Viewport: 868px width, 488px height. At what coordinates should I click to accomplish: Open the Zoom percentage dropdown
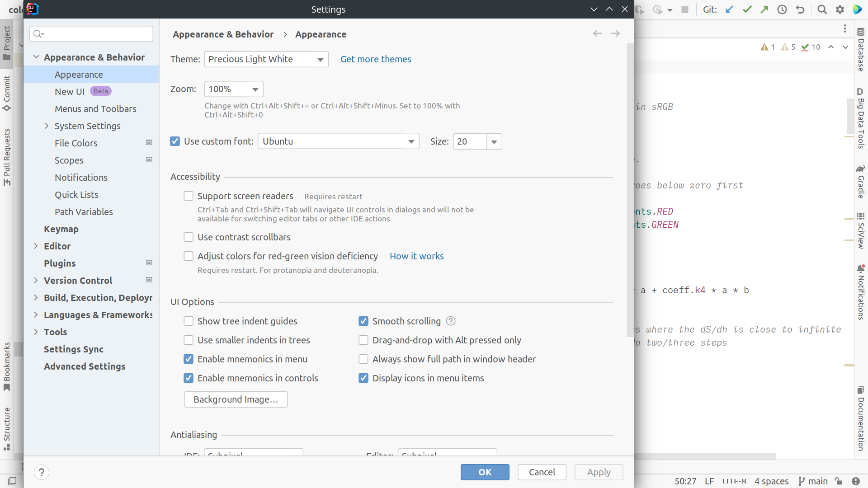(x=234, y=89)
